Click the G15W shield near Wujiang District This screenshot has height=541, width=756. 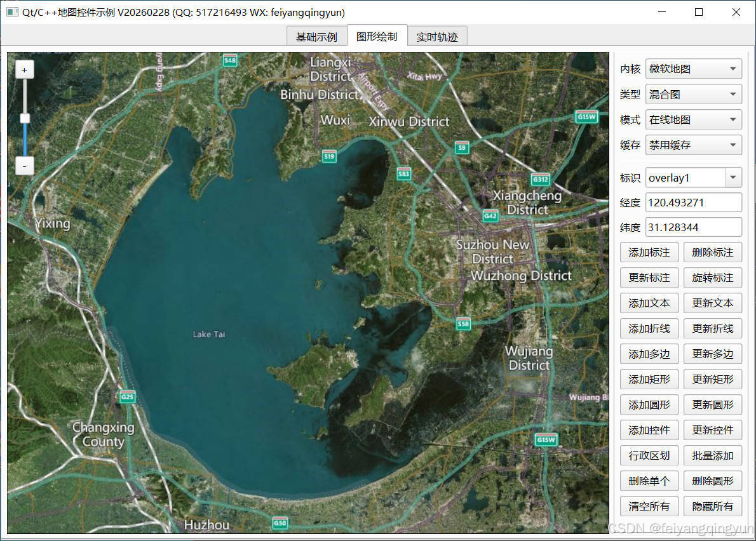[x=546, y=439]
